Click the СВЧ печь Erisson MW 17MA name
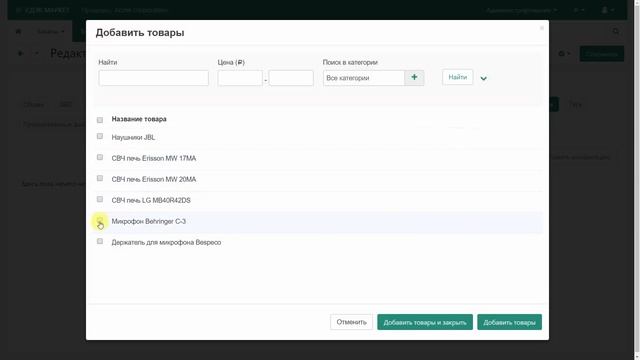This screenshot has height=360, width=640. 154,158
